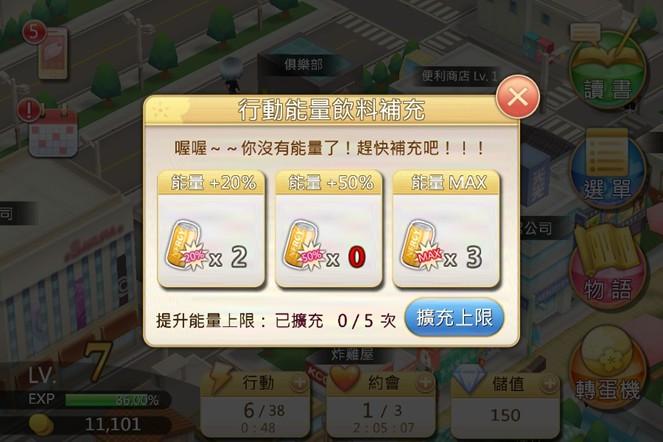Viewport: 663px width, 442px height.
Task: Tap the 行動 panel showing 6/38
Action: point(256,405)
